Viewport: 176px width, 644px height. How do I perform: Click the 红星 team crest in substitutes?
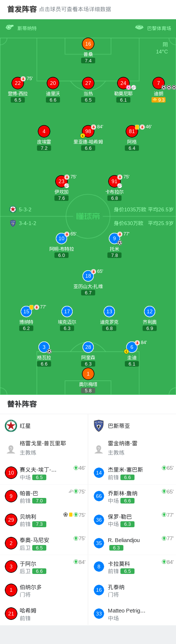11,426
